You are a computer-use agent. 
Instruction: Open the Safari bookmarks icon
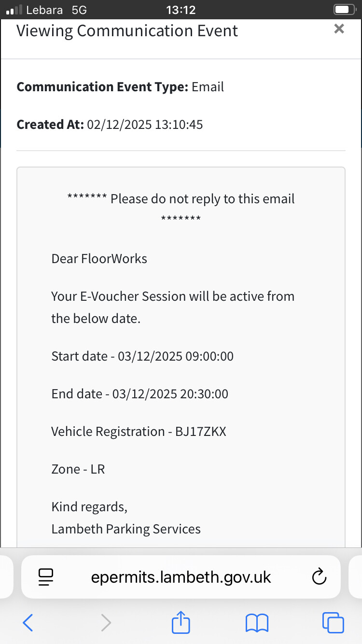tap(257, 622)
